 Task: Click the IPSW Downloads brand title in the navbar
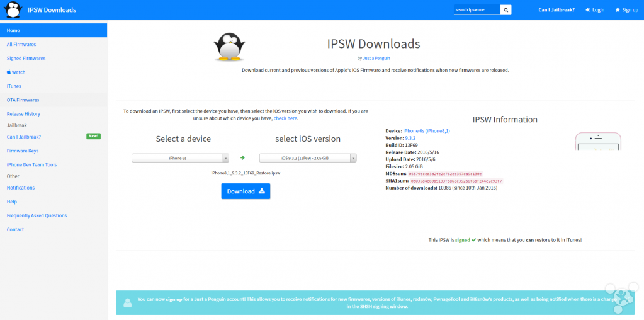pyautogui.click(x=52, y=10)
